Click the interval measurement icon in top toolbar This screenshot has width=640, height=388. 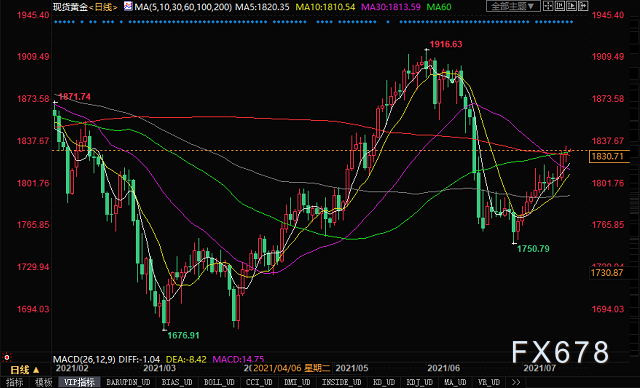pos(560,6)
